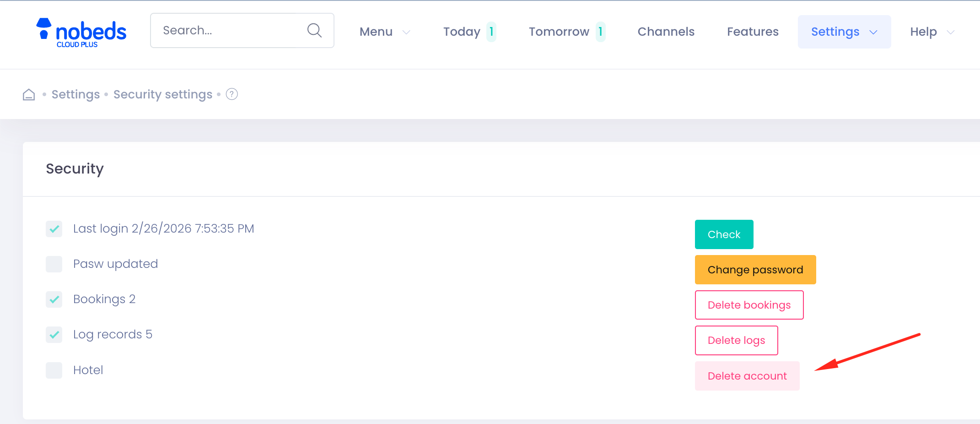Navigate to the Channels menu item
Image resolution: width=980 pixels, height=424 pixels.
666,31
